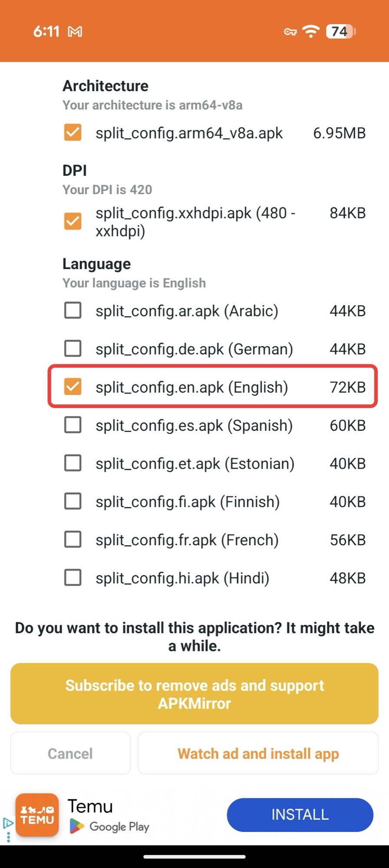Deselect the English language split
Screen dimensions: 389x868
pos(73,387)
